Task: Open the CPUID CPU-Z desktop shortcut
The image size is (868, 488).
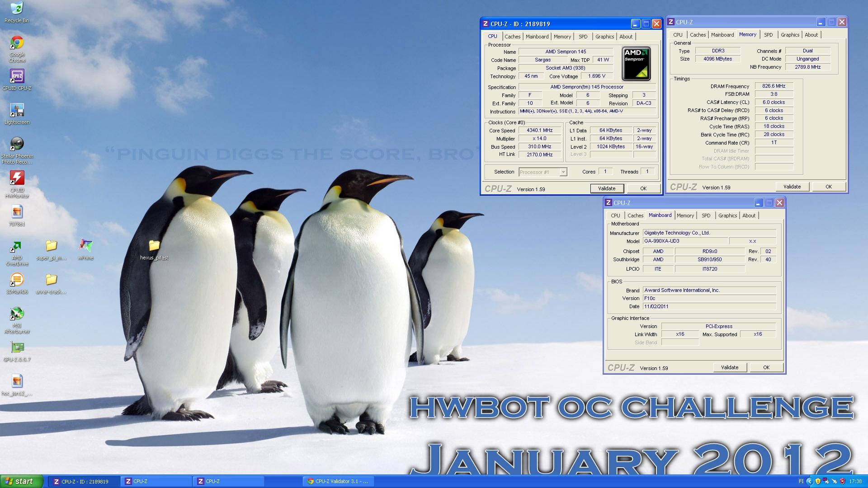Action: pyautogui.click(x=17, y=80)
